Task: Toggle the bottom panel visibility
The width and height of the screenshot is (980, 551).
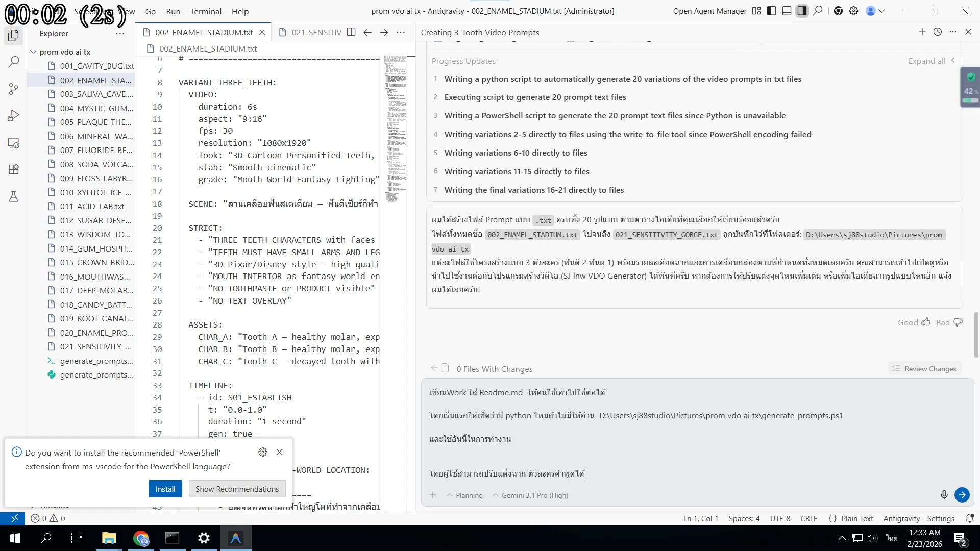Action: [x=786, y=11]
